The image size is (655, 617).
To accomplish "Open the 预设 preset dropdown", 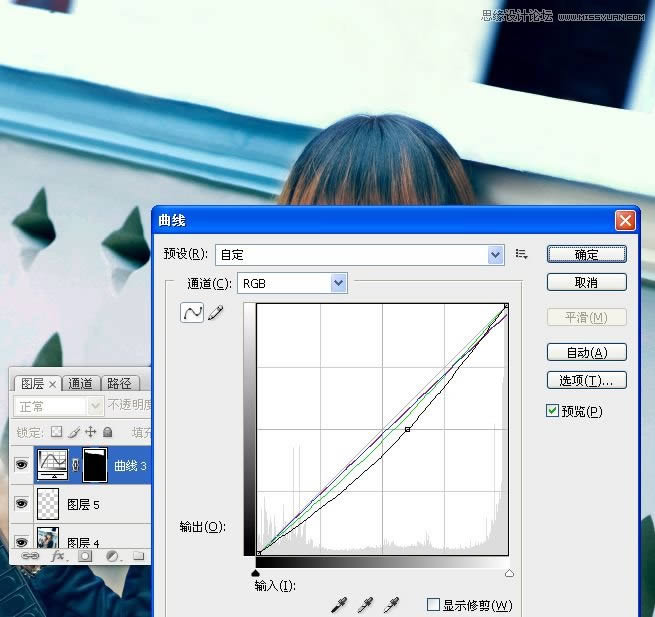I will (x=496, y=255).
